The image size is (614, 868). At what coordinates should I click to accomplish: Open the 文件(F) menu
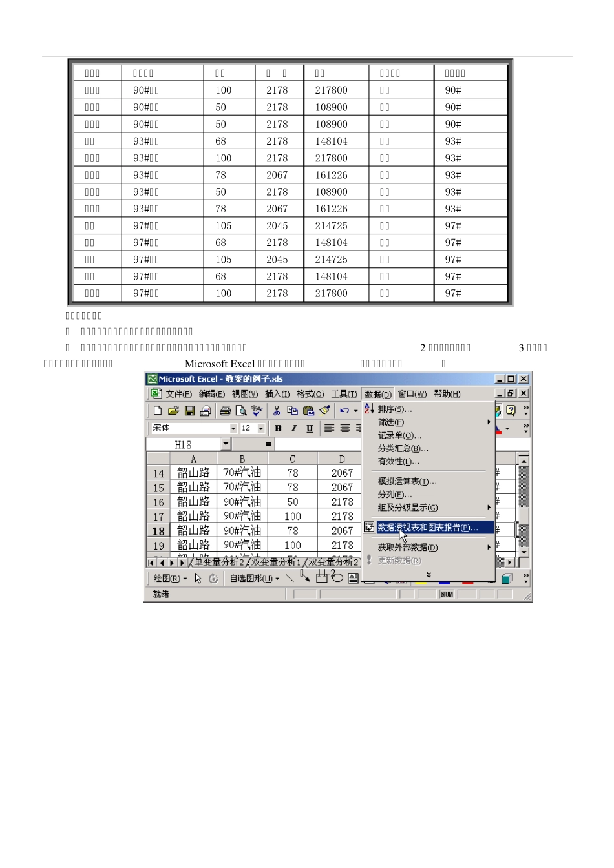(178, 394)
